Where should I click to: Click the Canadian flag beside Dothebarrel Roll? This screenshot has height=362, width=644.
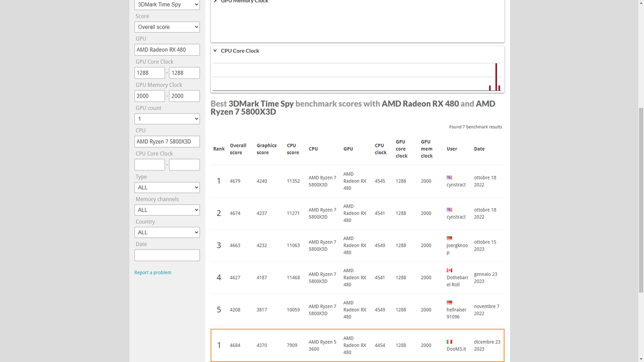[x=449, y=270]
